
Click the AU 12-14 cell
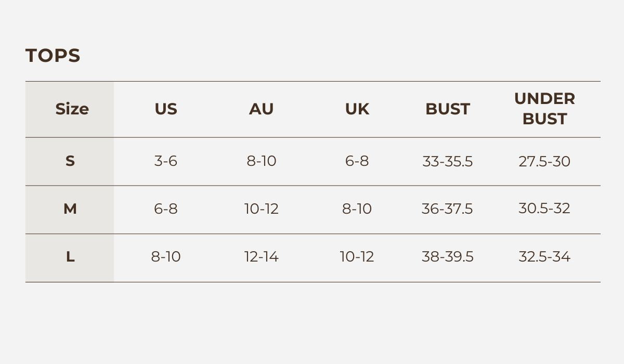(261, 257)
